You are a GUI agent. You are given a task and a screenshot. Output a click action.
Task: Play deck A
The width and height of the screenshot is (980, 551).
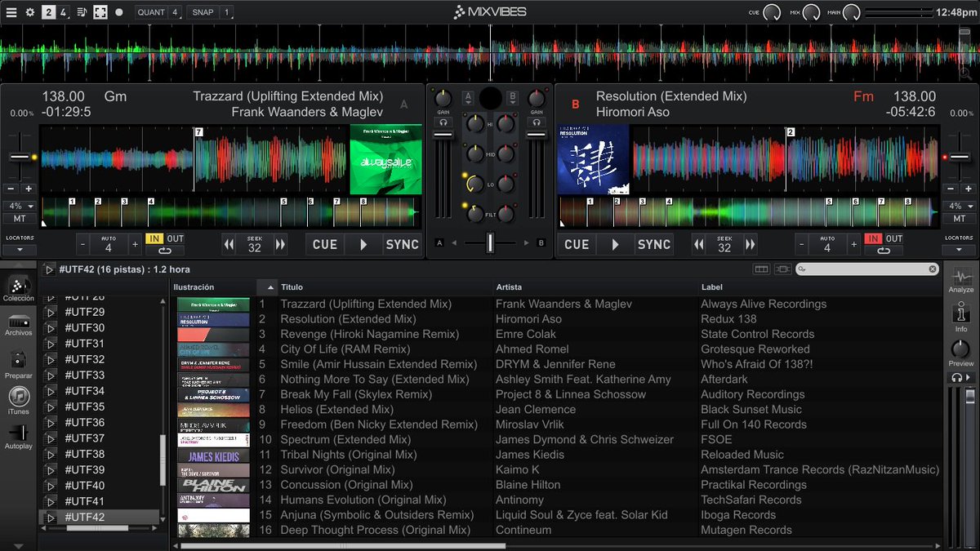363,244
